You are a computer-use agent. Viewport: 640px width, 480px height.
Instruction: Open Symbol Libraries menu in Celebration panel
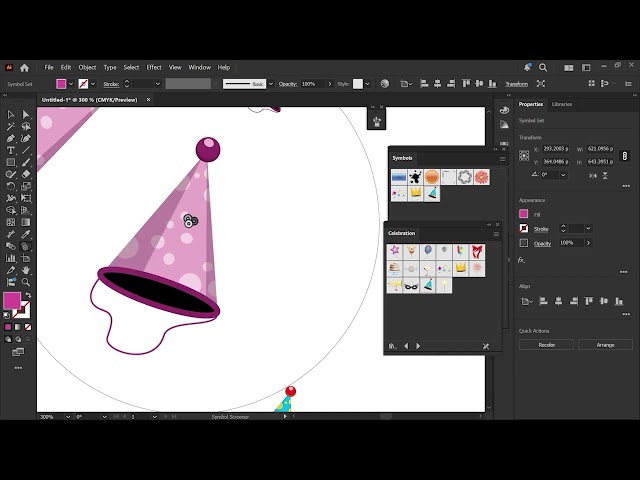(x=392, y=346)
